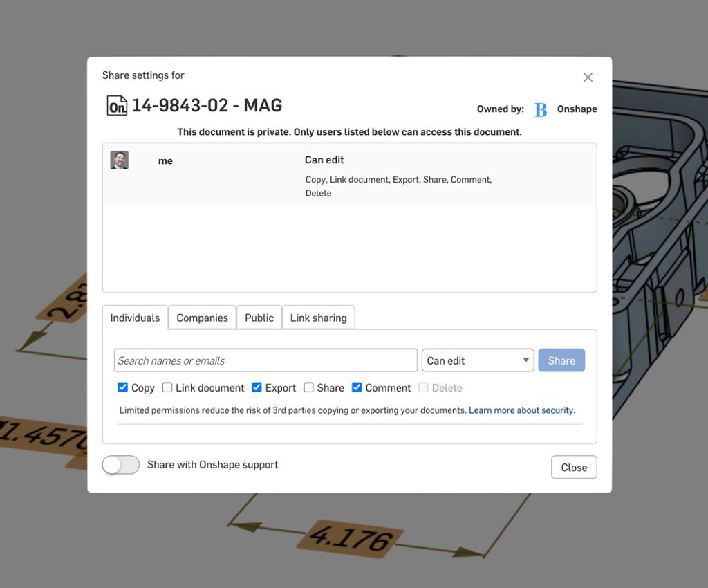
Task: Click the Onshape document icon next to document title
Action: coord(118,107)
